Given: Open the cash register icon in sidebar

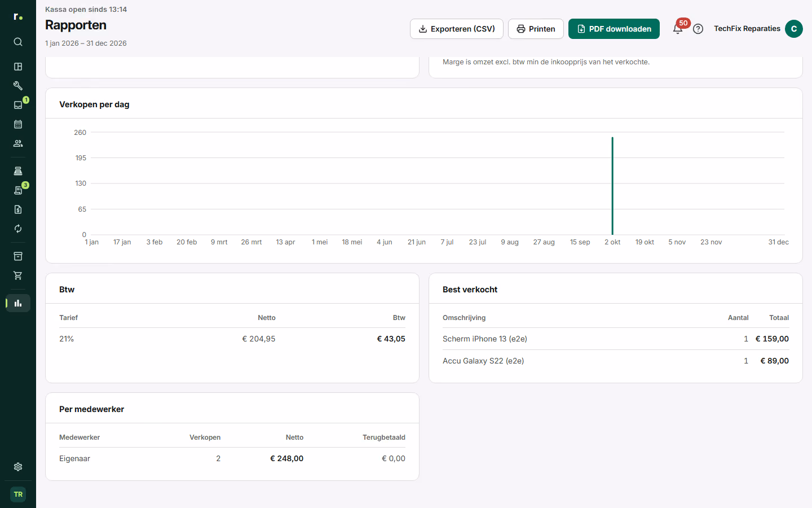Looking at the screenshot, I should 18,171.
